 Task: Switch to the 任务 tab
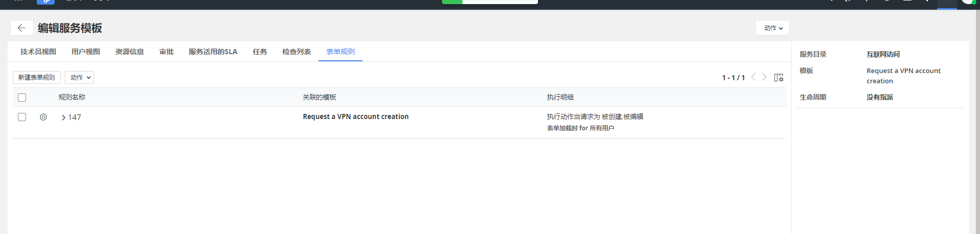point(260,52)
